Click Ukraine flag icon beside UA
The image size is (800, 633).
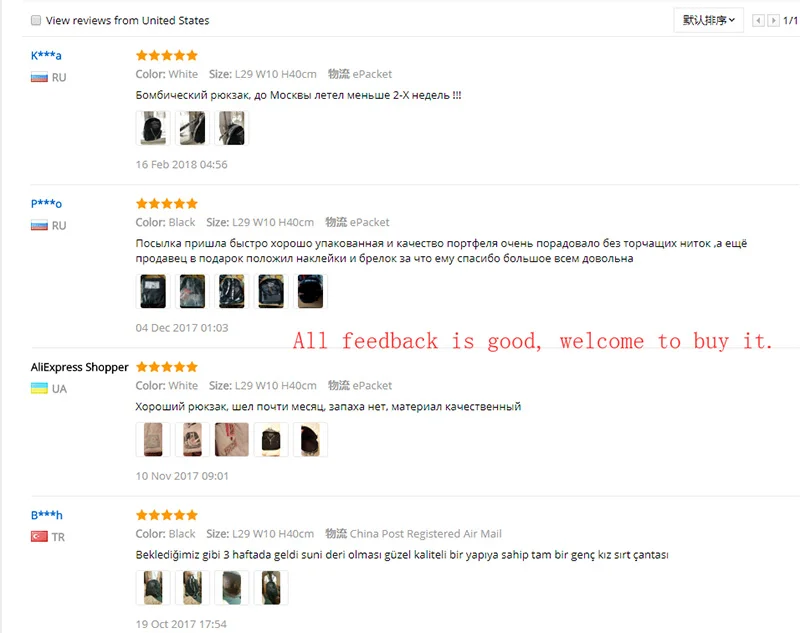(x=39, y=389)
